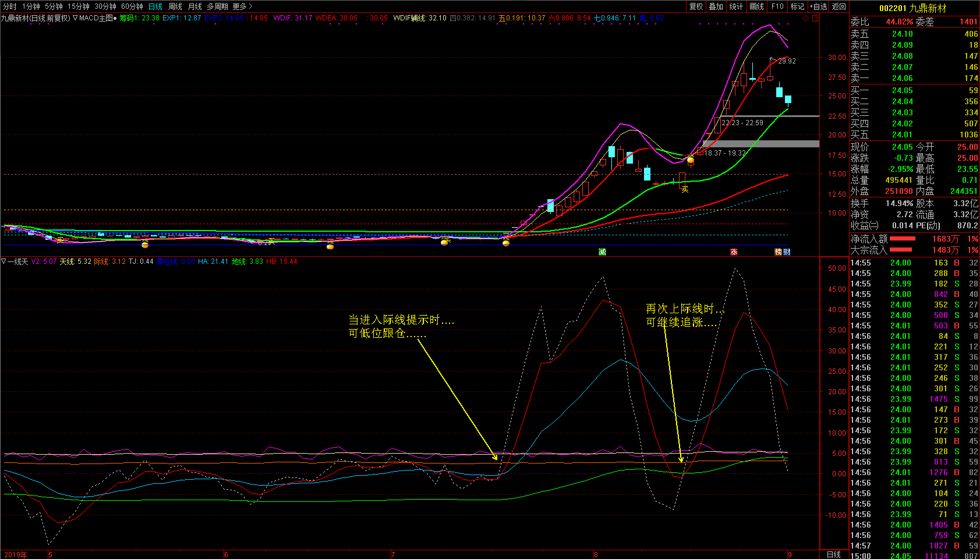Viewport: 980px width, 559px height.
Task: Toggle 叠加 overlay mode
Action: point(716,6)
